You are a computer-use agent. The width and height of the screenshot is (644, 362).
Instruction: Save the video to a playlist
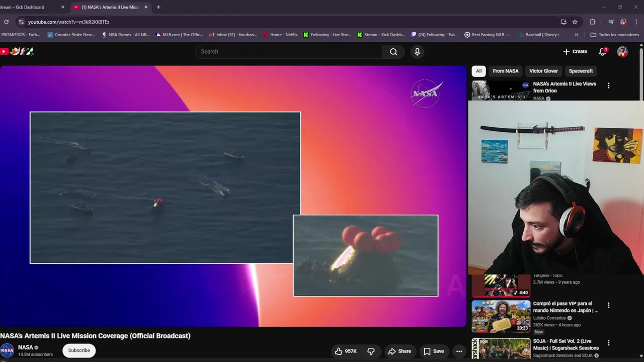click(433, 351)
